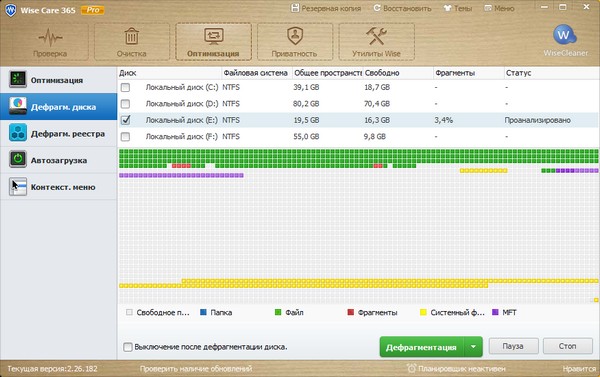Click Проверить наличие обновлений link
This screenshot has width=600, height=377.
[196, 369]
